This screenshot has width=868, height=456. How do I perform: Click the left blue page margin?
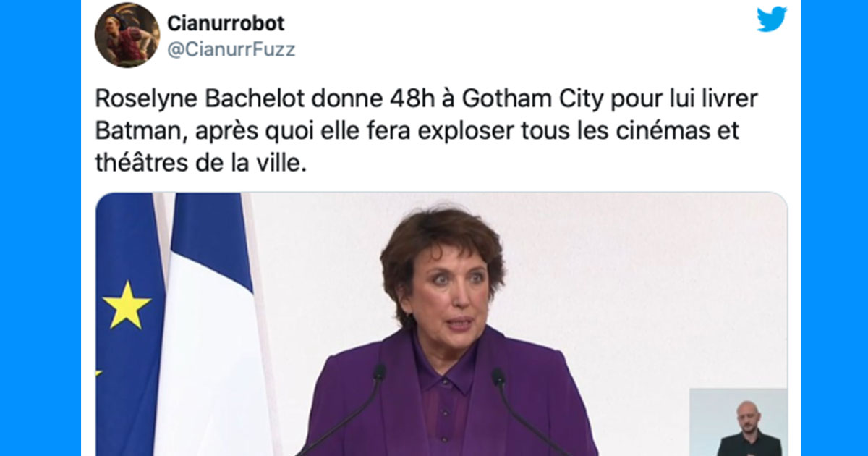pyautogui.click(x=41, y=228)
